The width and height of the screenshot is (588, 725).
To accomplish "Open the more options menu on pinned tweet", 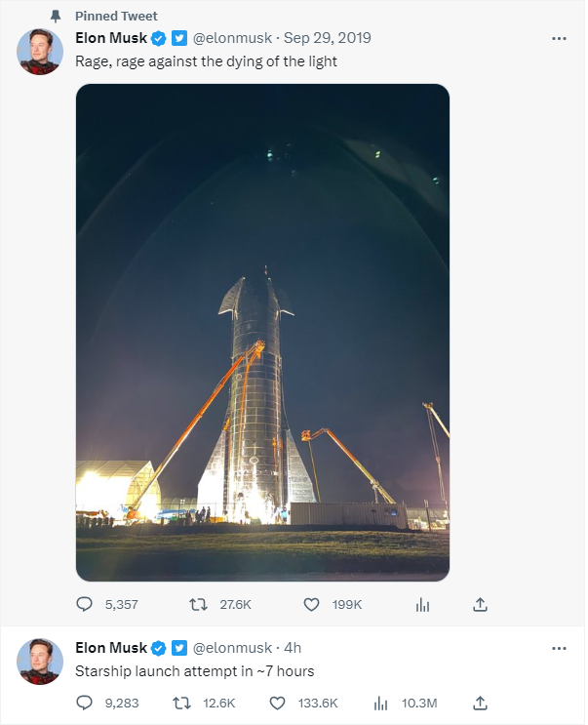I will pos(559,38).
